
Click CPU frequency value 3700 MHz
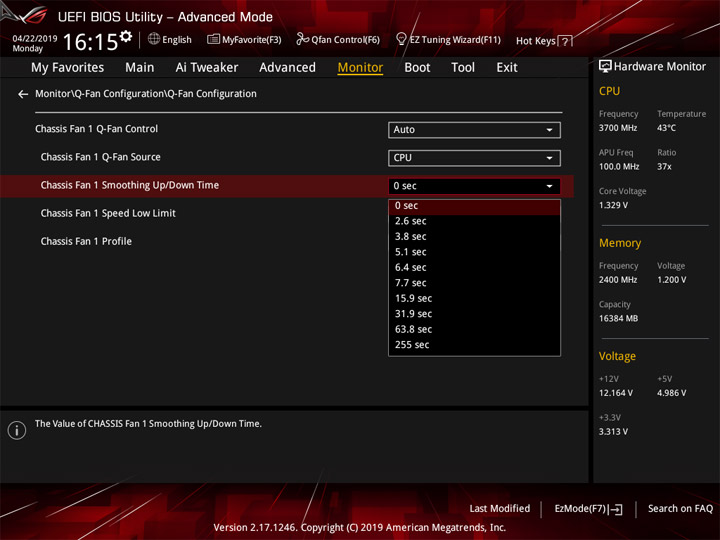coord(618,128)
